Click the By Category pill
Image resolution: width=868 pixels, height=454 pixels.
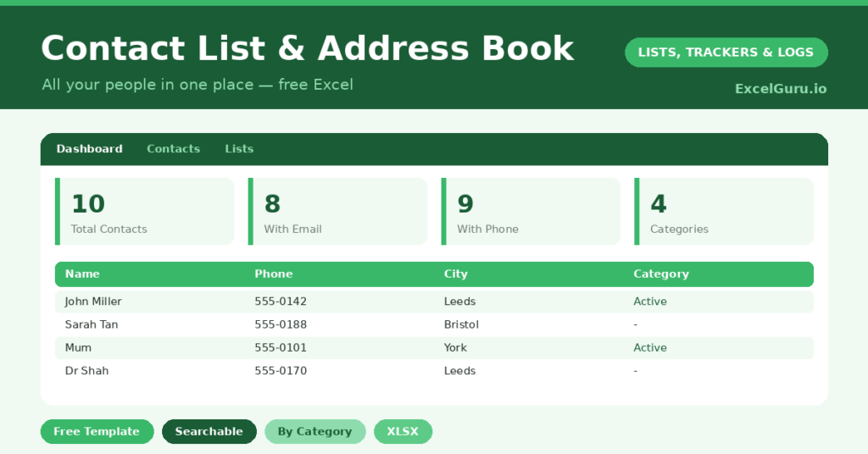[315, 431]
